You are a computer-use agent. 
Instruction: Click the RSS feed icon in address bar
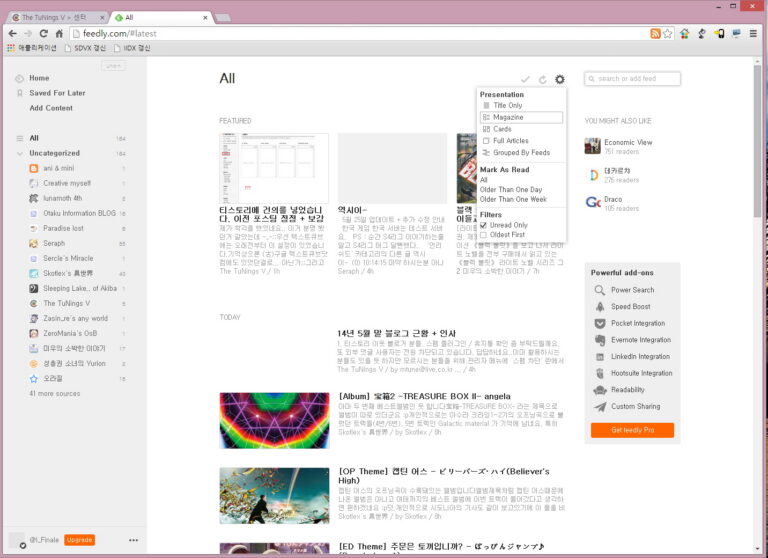pos(655,33)
